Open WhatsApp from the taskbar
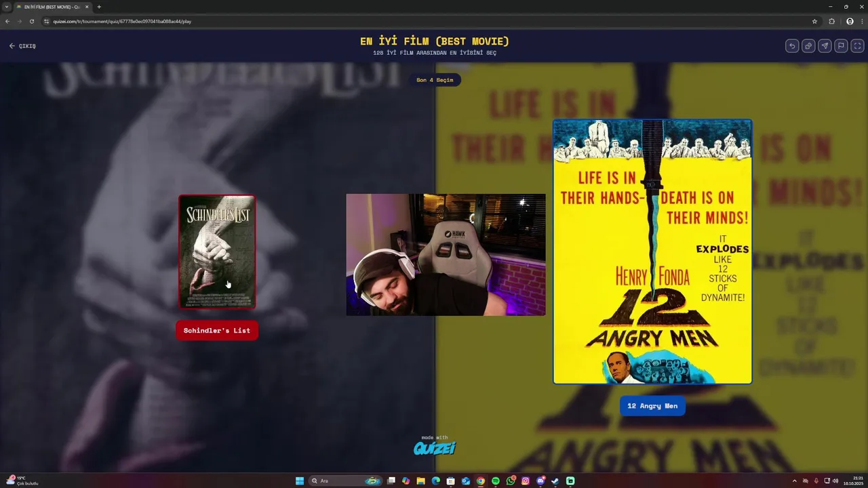868x488 pixels. click(511, 481)
